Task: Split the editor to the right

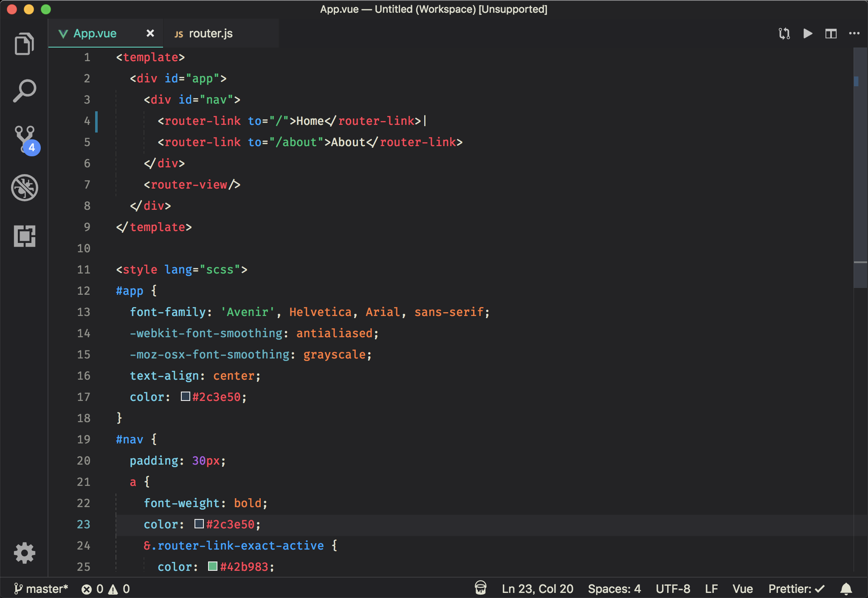Action: 831,34
